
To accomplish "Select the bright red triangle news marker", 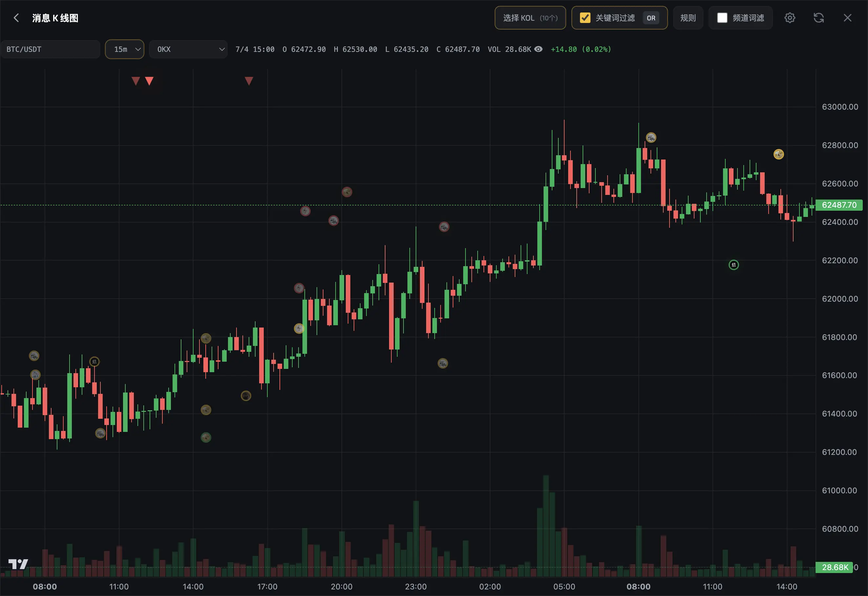I will [149, 81].
